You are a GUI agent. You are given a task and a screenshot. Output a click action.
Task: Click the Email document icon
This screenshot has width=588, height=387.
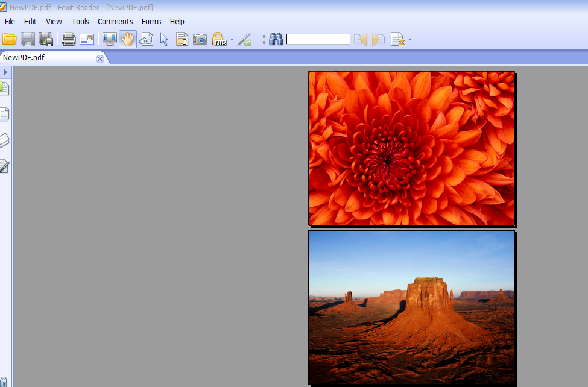pos(87,39)
